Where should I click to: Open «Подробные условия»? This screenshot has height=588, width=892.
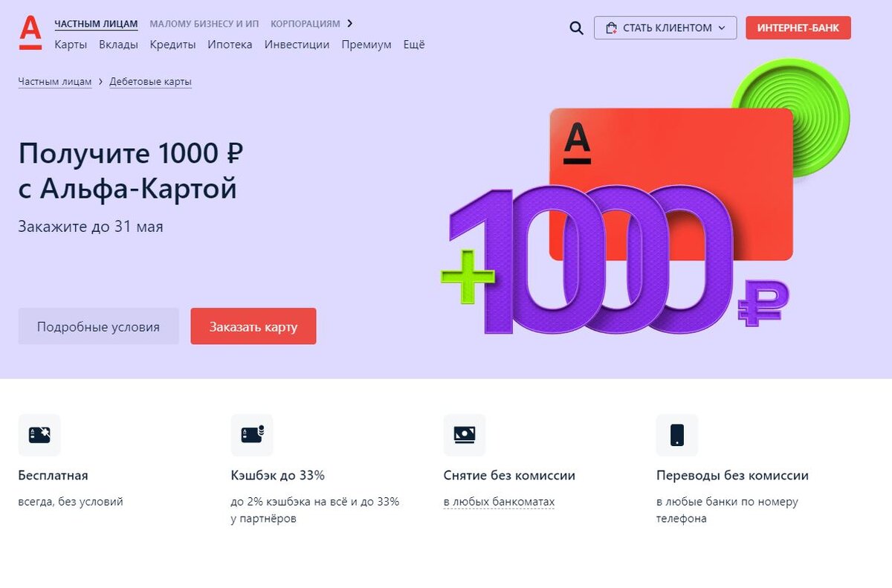(x=98, y=326)
